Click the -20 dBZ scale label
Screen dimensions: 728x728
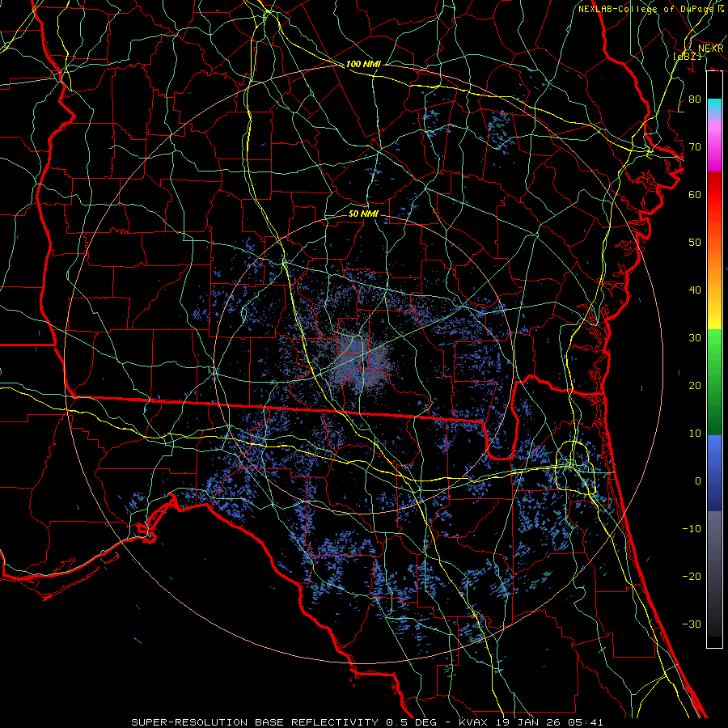coord(692,577)
